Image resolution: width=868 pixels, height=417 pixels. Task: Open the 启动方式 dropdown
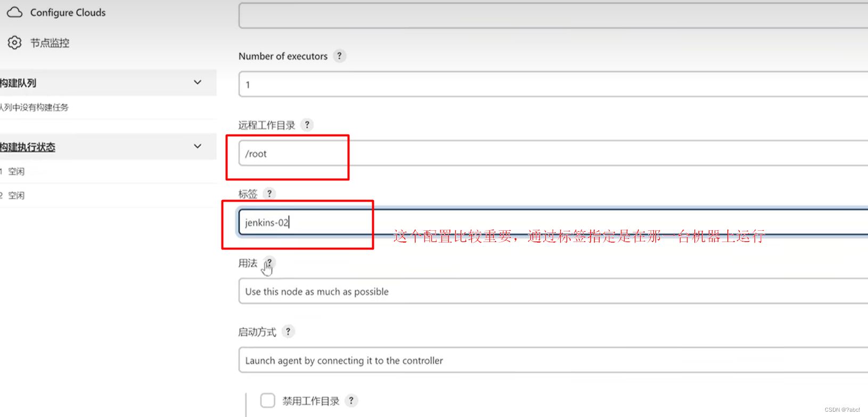553,360
